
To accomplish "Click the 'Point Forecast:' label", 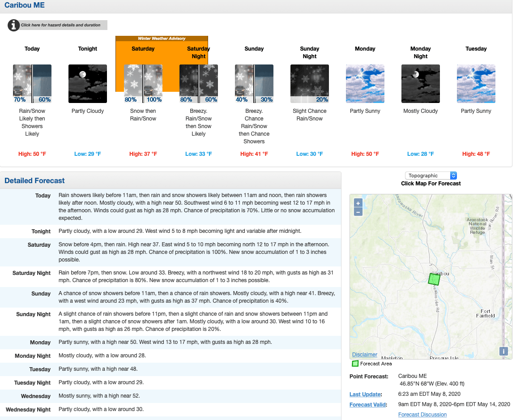I will point(369,377).
